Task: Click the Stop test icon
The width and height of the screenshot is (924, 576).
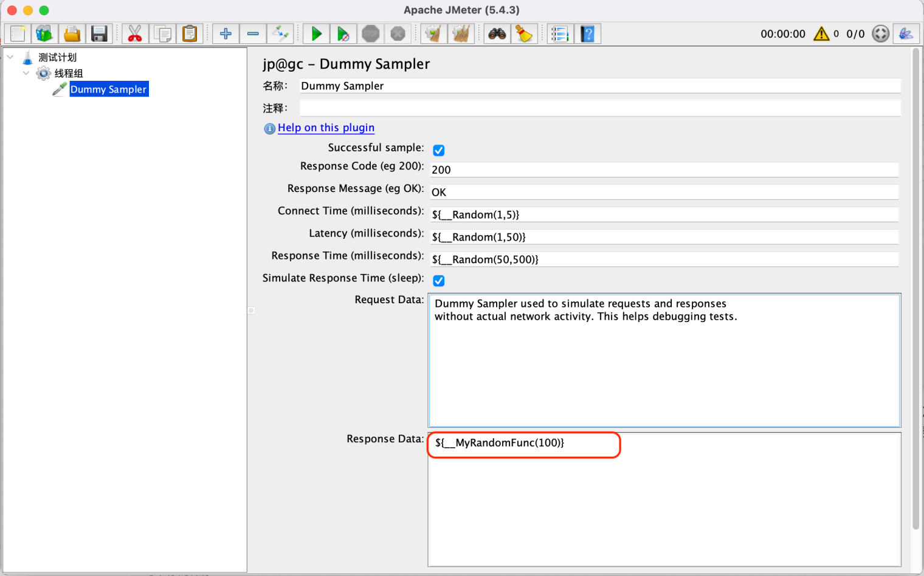Action: pyautogui.click(x=371, y=33)
